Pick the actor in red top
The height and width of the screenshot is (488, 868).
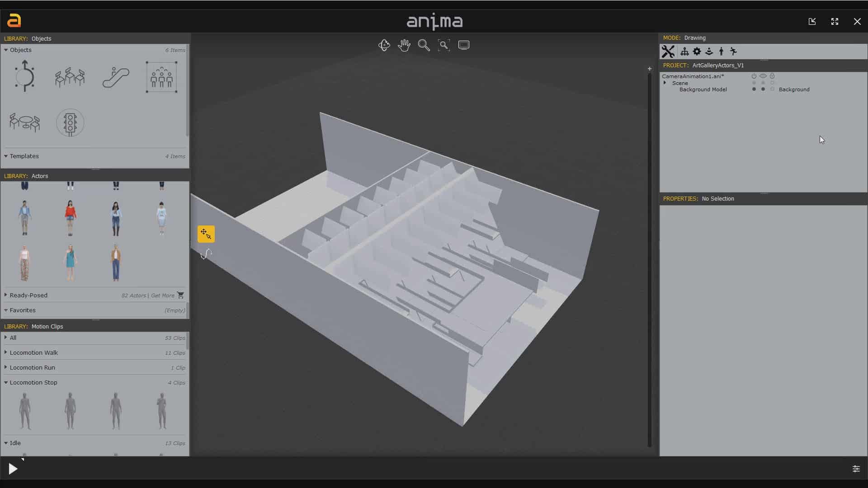[70, 218]
